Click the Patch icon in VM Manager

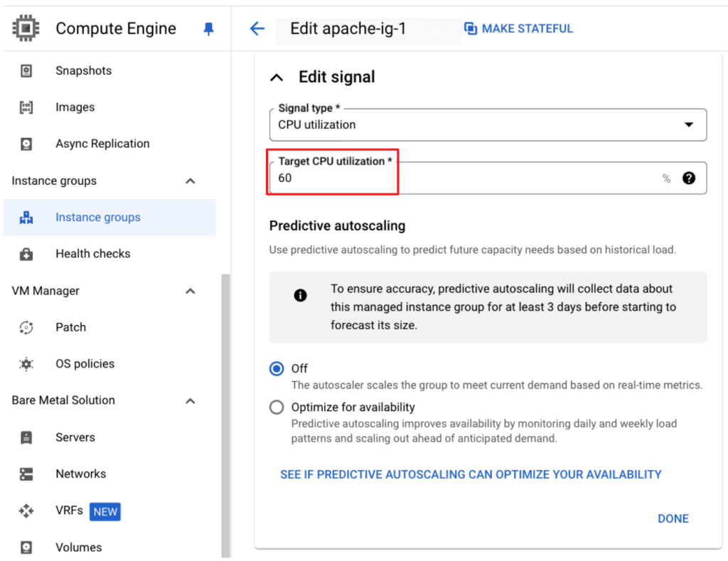(26, 327)
